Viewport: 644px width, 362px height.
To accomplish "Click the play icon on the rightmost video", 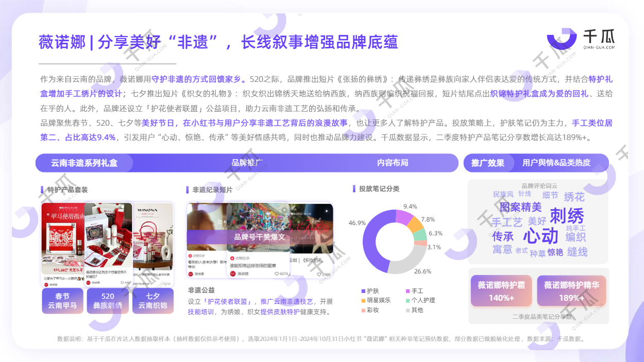I will point(326,211).
